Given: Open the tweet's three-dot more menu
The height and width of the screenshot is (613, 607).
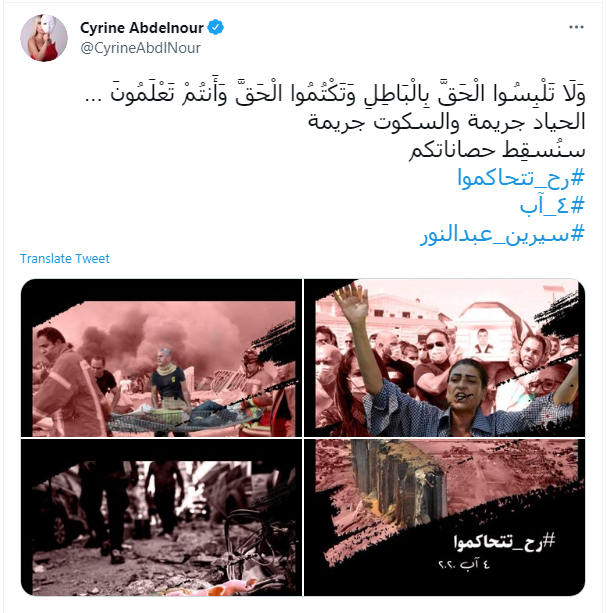Looking at the screenshot, I should (x=576, y=27).
